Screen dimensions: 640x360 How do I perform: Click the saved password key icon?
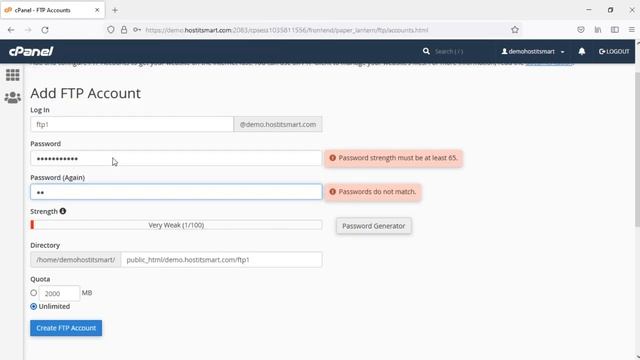point(137,30)
